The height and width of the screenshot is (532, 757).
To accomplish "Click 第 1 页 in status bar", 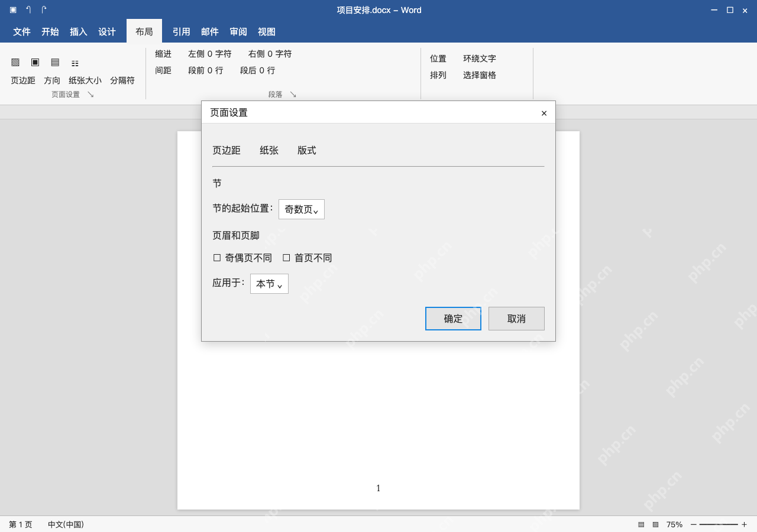I will point(21,524).
